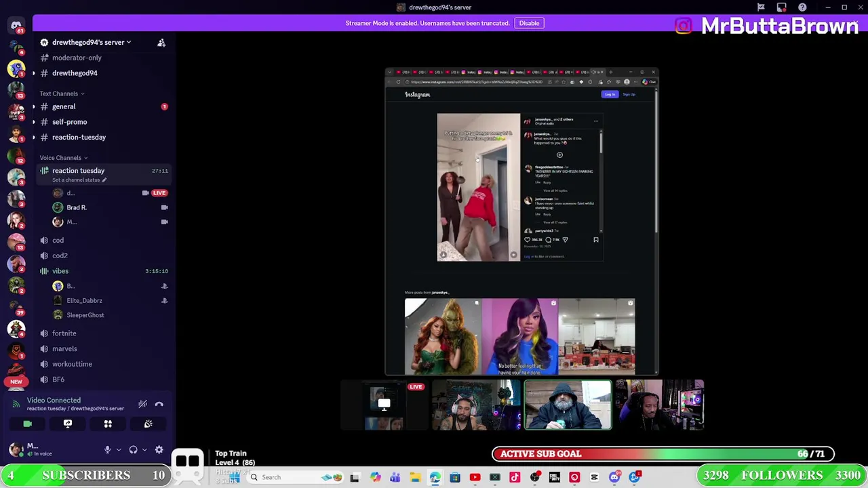
Task: Toggle noise suppression icon in voice panel
Action: pyautogui.click(x=142, y=405)
